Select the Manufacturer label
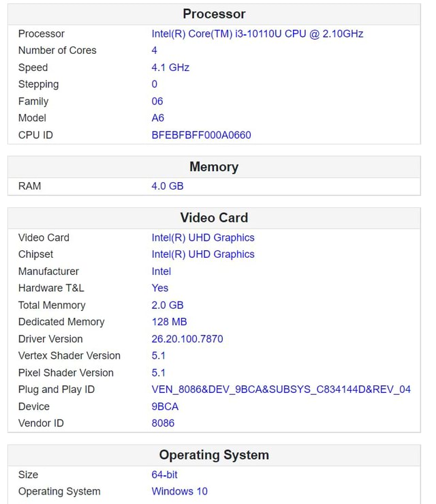Image resolution: width=436 pixels, height=504 pixels. (48, 271)
